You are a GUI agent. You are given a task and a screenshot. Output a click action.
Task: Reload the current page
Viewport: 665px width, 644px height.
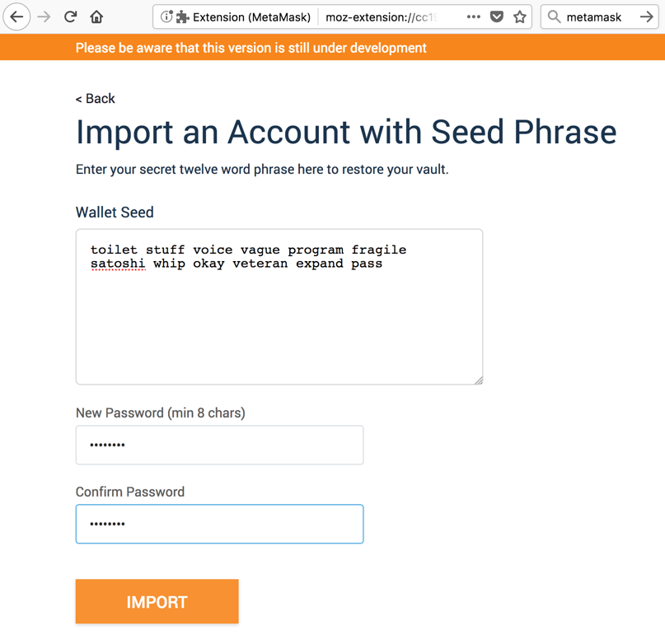tap(71, 16)
